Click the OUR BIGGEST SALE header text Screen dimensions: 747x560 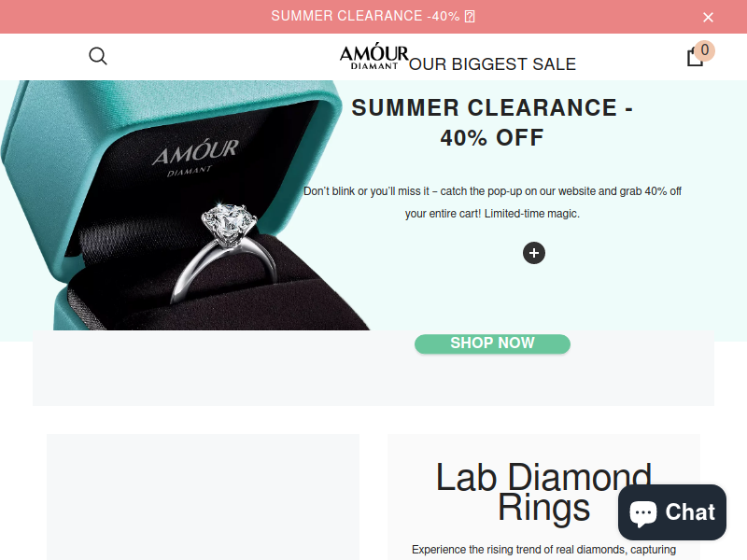pyautogui.click(x=493, y=64)
